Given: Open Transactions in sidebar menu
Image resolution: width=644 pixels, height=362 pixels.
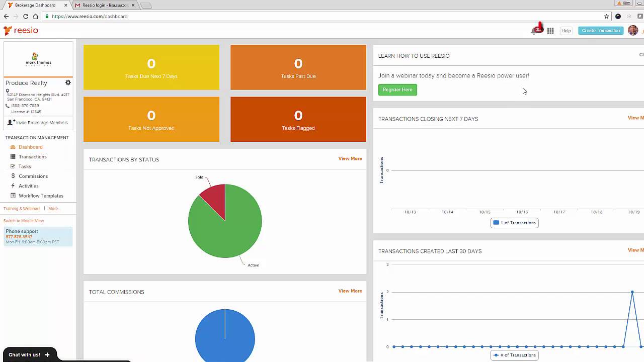Looking at the screenshot, I should coord(33,157).
